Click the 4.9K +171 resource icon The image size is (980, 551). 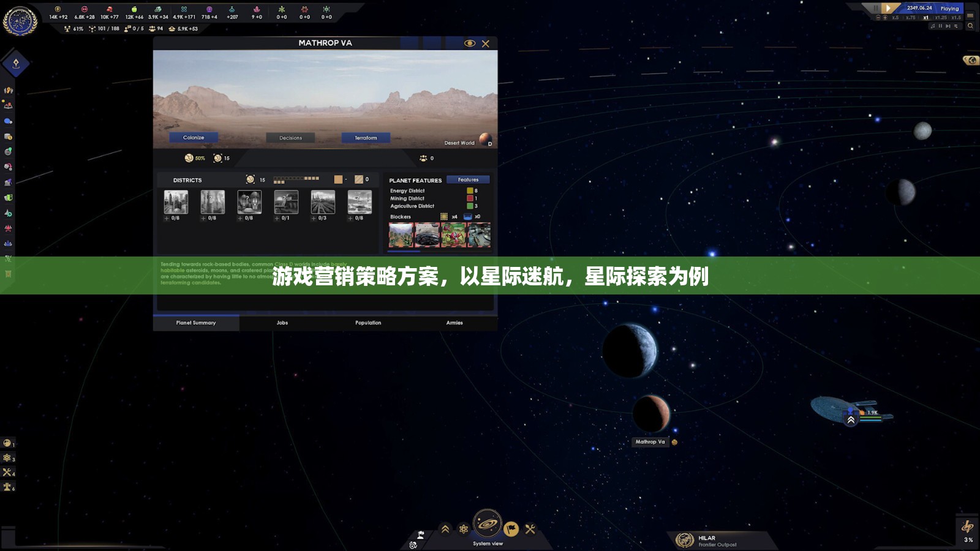coord(184,10)
